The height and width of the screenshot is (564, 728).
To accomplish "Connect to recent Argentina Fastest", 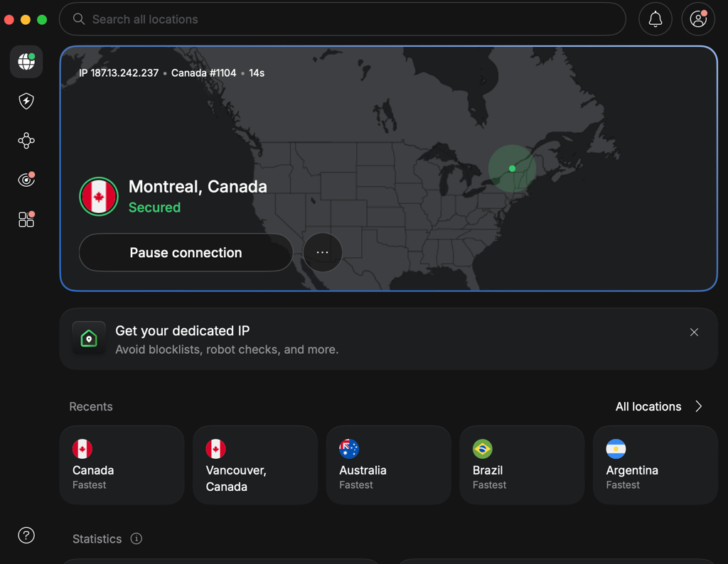I will click(655, 465).
